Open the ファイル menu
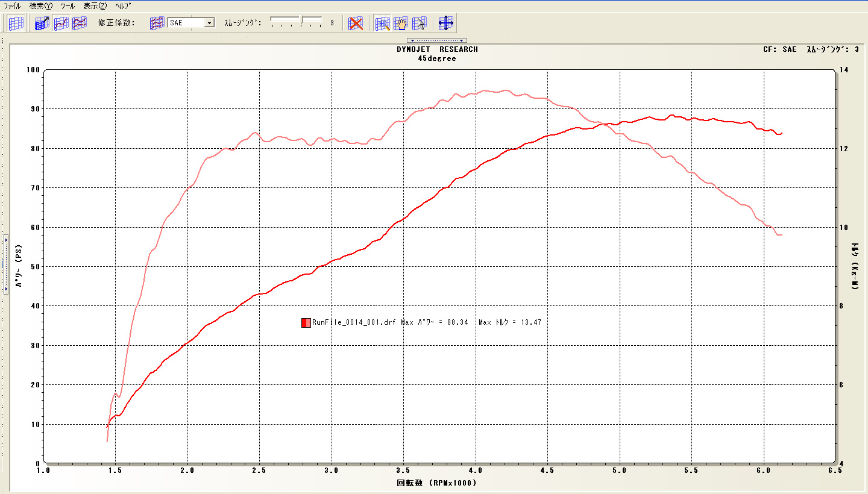868x494 pixels. coord(12,5)
